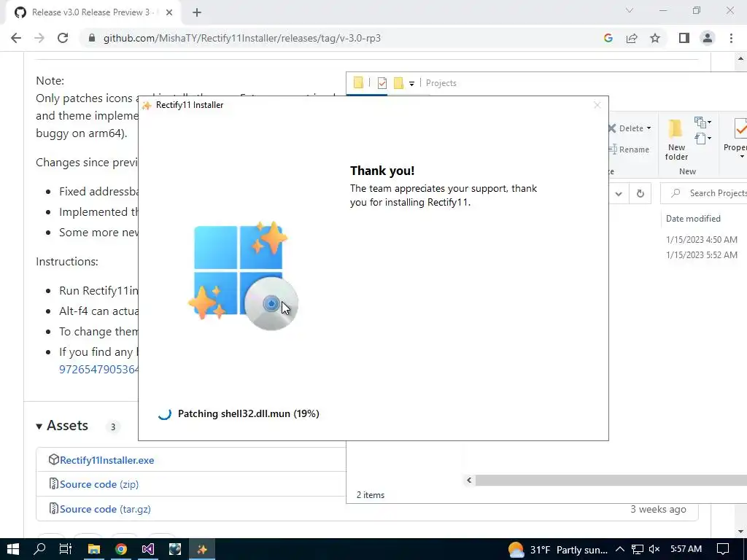Unmute volume from tray icon
The width and height of the screenshot is (747, 560).
click(x=654, y=550)
